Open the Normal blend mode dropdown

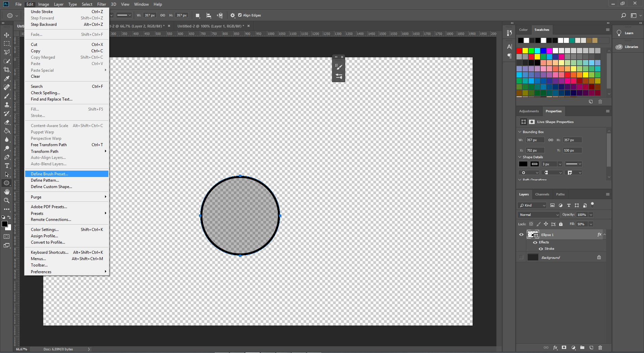539,215
